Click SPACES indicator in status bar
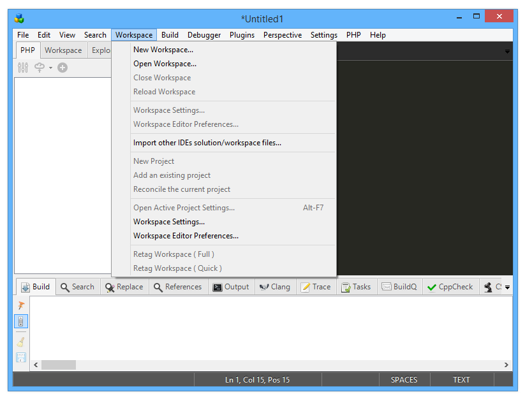Screen dimensions: 532x406 404,380
